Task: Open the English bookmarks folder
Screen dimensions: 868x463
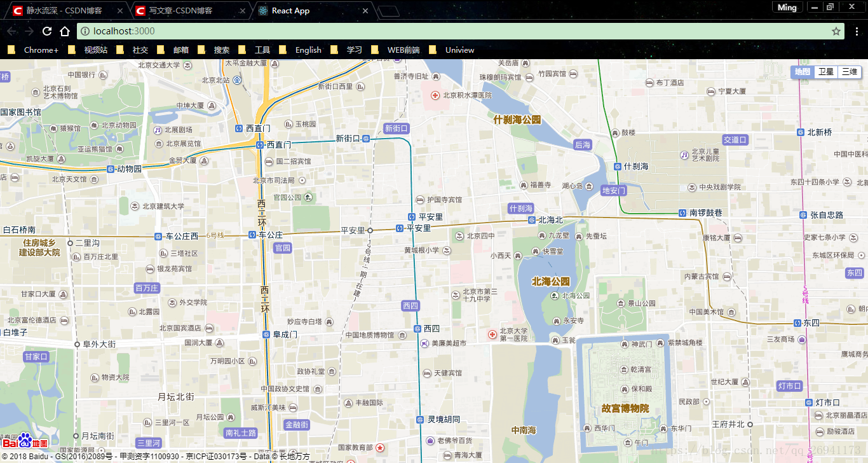Action: tap(301, 50)
